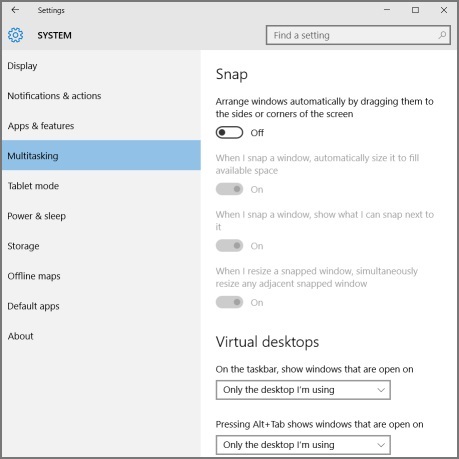Close the Settings window

pos(444,10)
